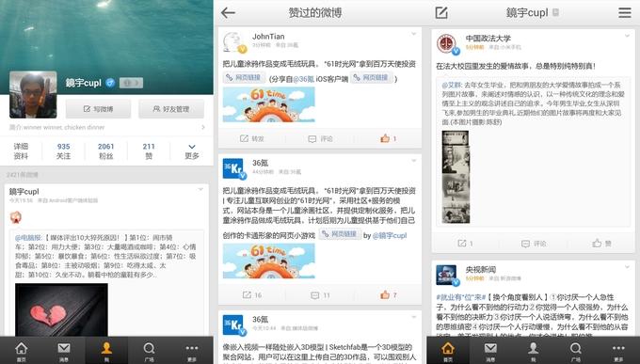Click the 写微博 button on profile
This screenshot has width=640, height=364.
pyautogui.click(x=99, y=109)
